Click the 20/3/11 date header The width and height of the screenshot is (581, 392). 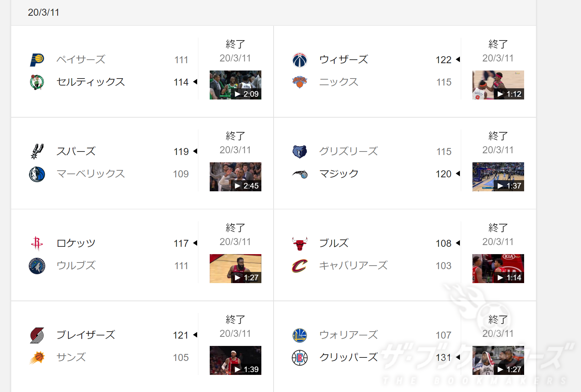pyautogui.click(x=44, y=13)
